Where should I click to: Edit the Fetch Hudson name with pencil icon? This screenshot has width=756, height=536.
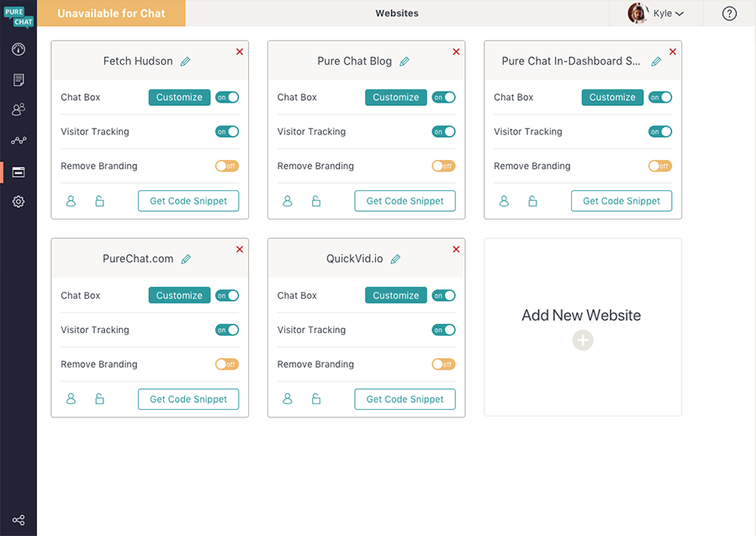coord(185,61)
